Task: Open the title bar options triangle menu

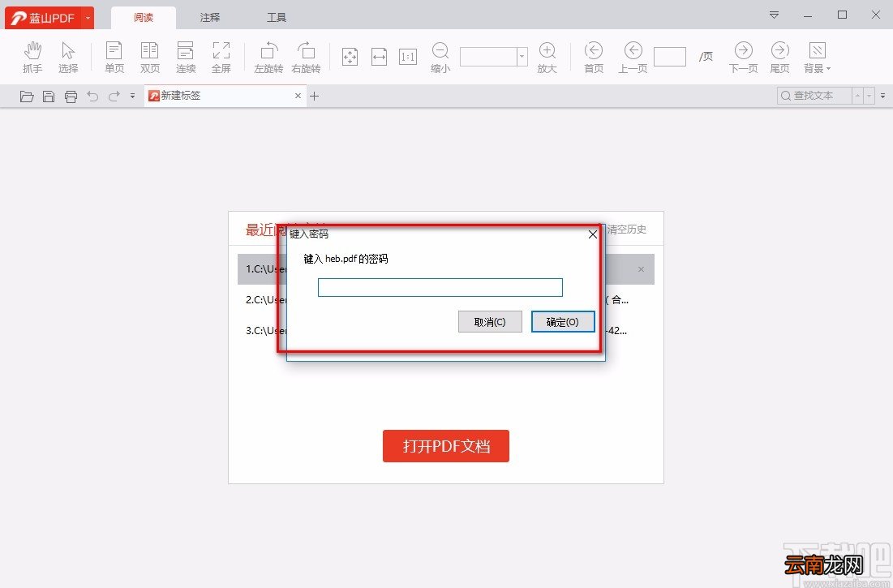Action: click(x=774, y=15)
